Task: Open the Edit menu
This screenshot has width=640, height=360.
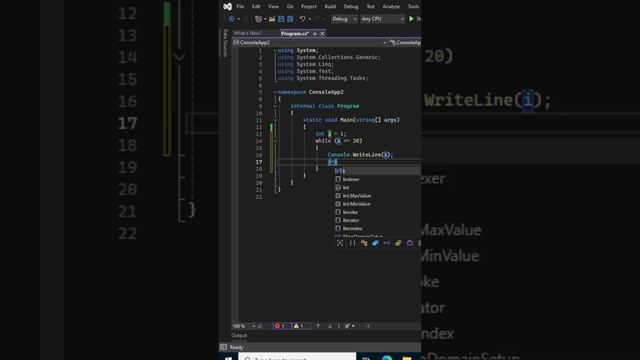Action: point(256,7)
